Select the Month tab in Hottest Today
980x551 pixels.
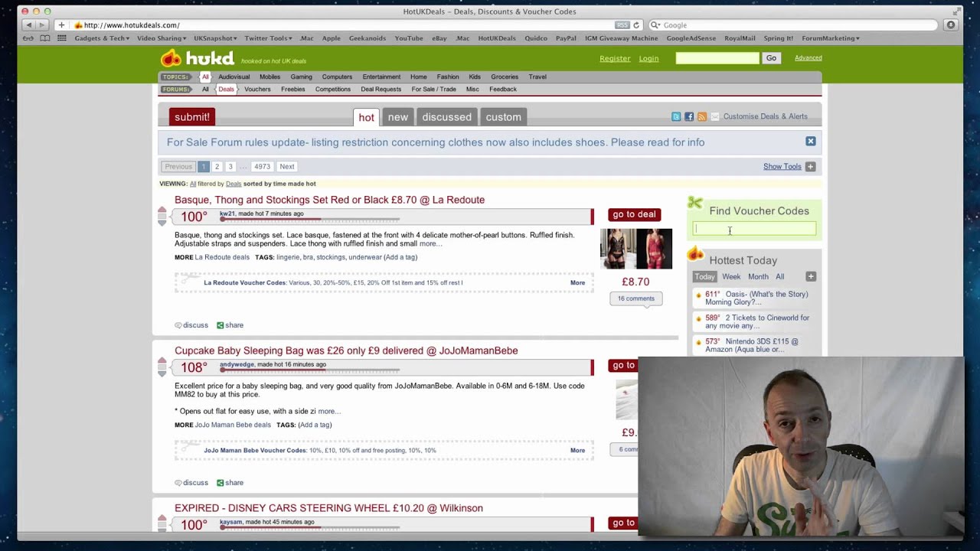(x=758, y=276)
